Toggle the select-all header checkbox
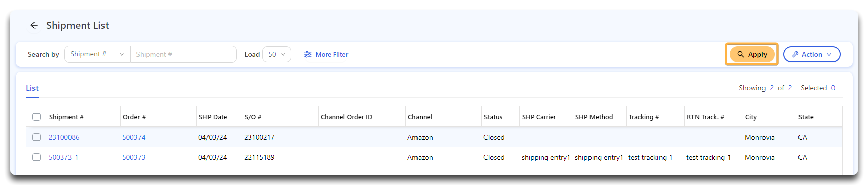 [37, 117]
